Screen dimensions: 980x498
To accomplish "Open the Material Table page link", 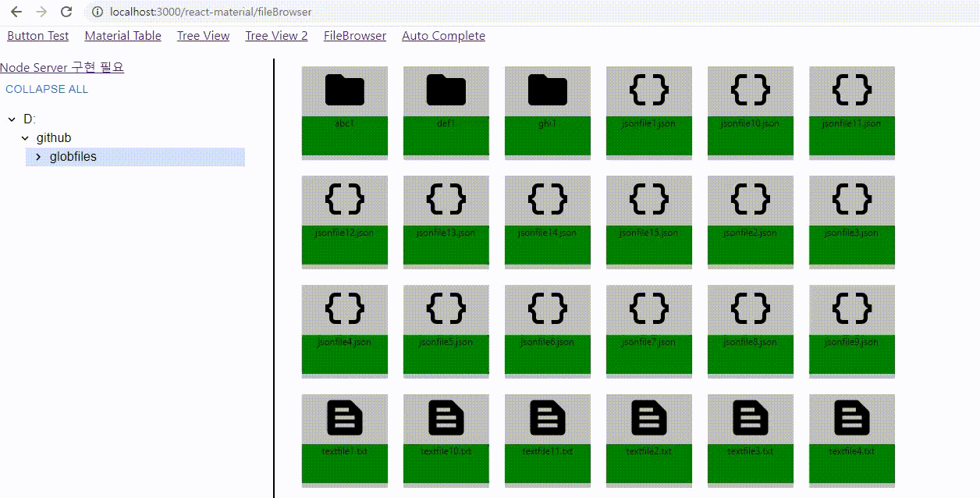I will click(x=123, y=36).
